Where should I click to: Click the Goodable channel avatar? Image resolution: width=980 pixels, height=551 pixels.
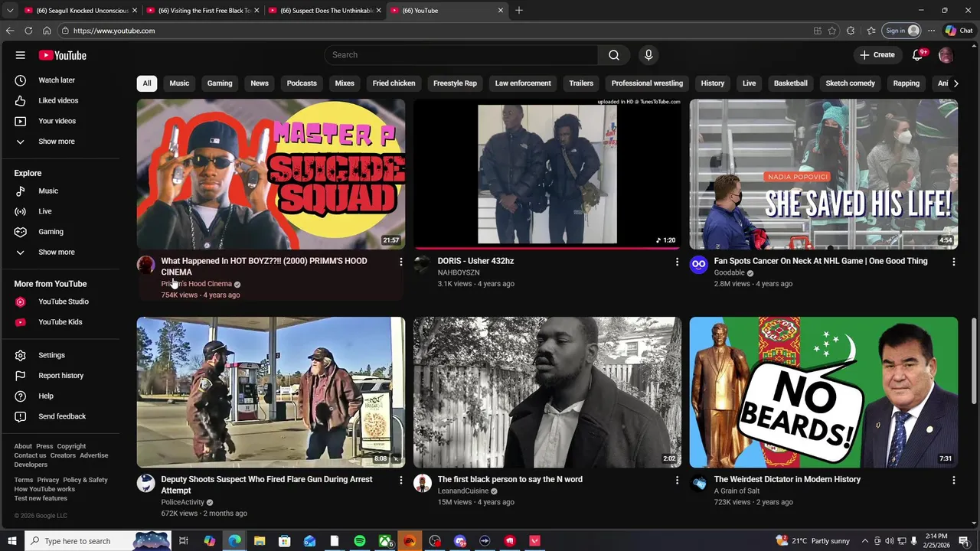698,265
